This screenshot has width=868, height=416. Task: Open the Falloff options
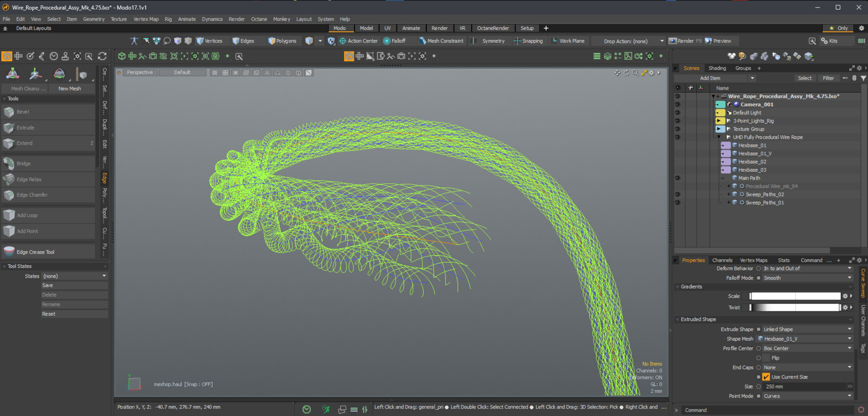[394, 41]
